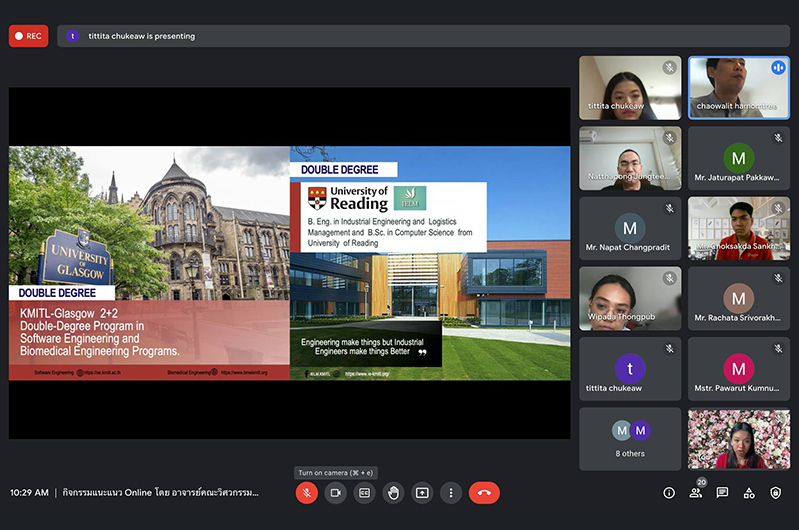Open host controls shield icon
The image size is (799, 530).
point(776,493)
